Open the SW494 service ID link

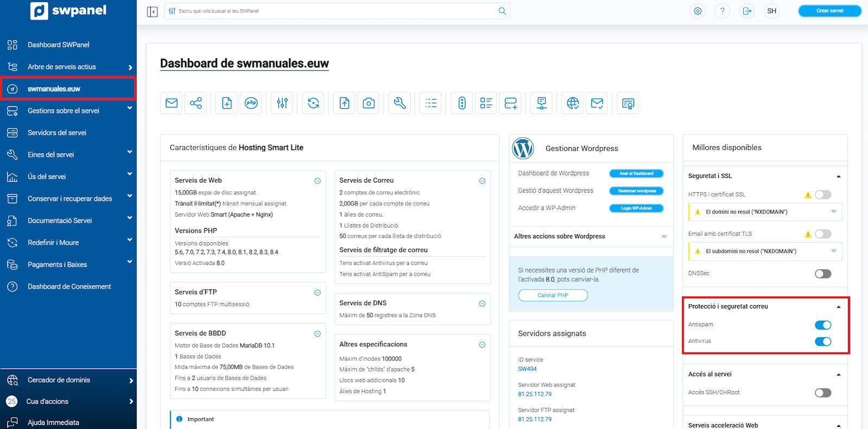(x=527, y=369)
